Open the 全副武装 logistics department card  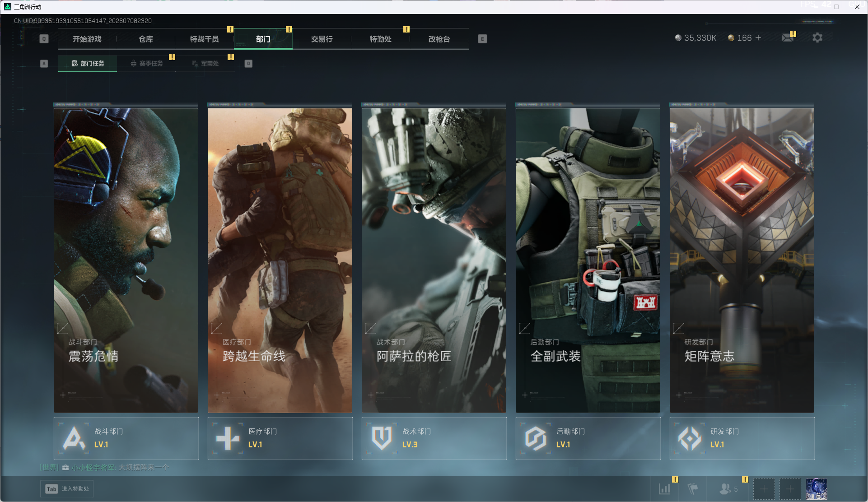(588, 258)
